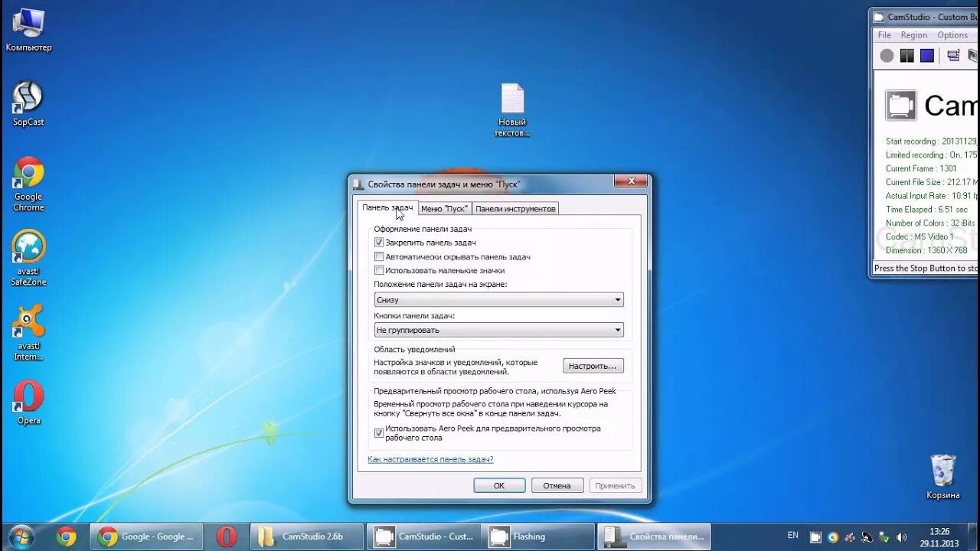
Task: Select the avast! Internet Security desktop shortcut
Action: pos(28,333)
